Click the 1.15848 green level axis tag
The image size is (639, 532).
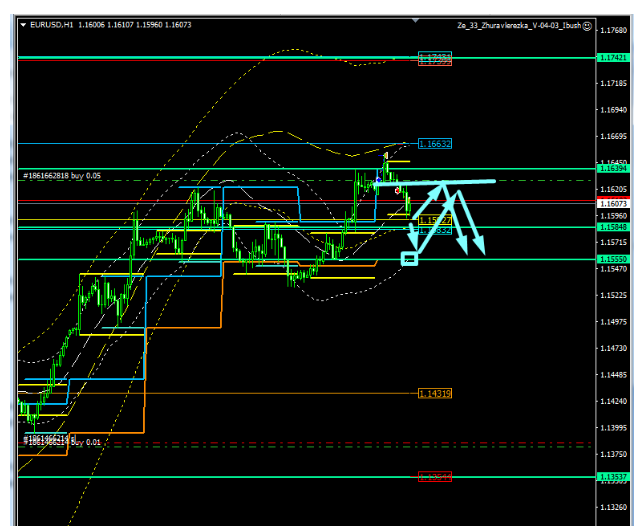(613, 227)
